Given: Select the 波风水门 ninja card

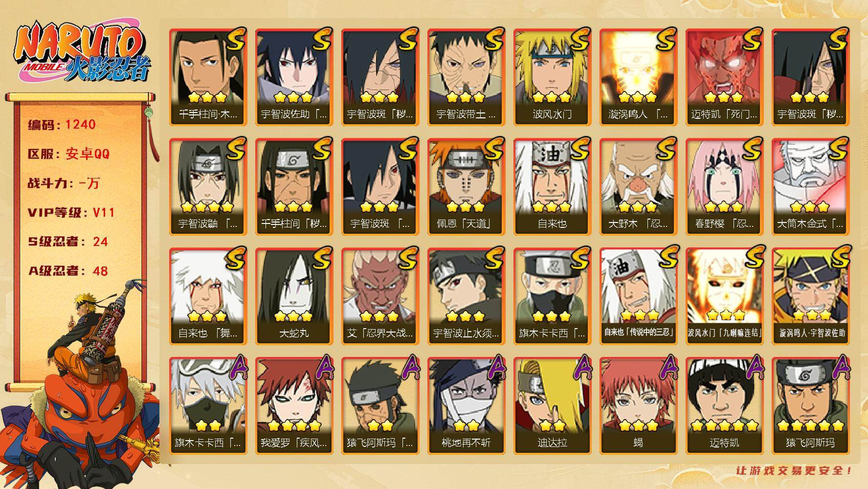Looking at the screenshot, I should point(552,77).
